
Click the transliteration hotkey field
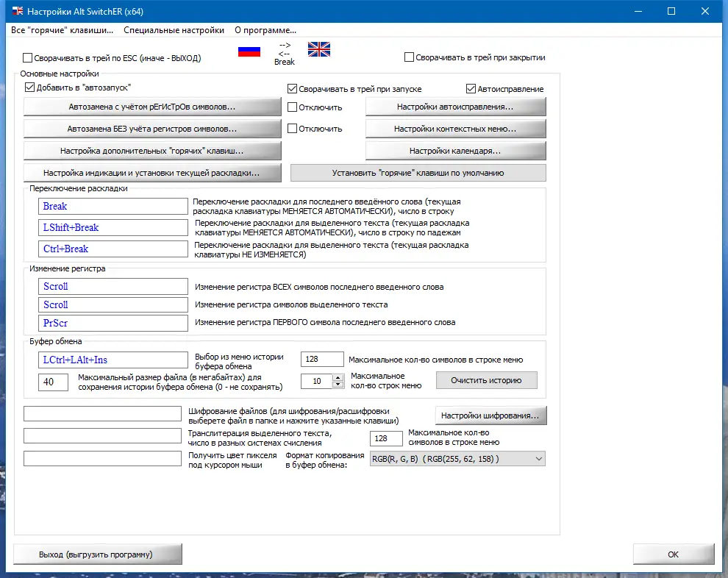(103, 435)
